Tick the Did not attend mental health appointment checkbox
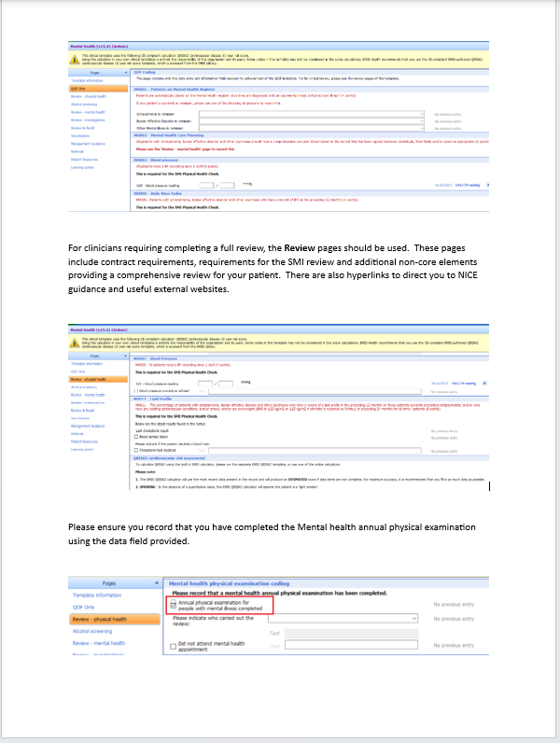 tap(174, 646)
